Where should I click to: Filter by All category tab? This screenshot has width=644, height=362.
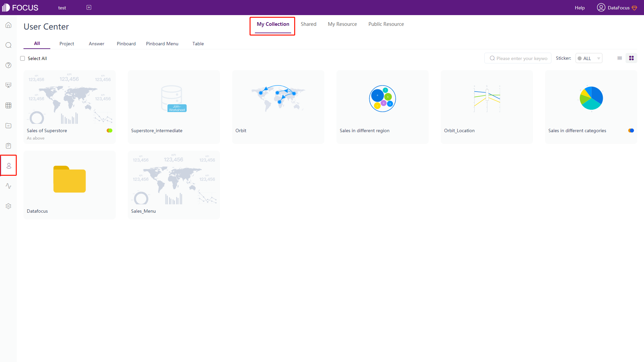click(x=37, y=43)
